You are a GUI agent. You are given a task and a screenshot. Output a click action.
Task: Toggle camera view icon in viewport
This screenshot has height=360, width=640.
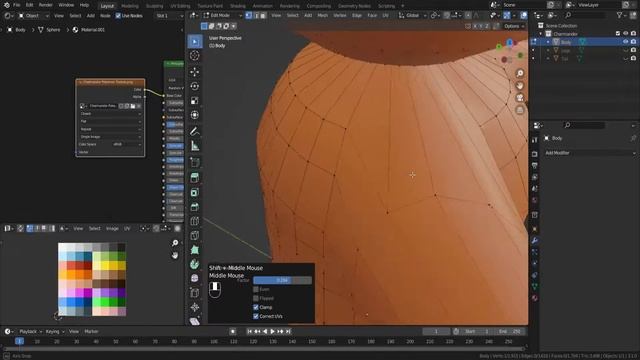[x=520, y=98]
